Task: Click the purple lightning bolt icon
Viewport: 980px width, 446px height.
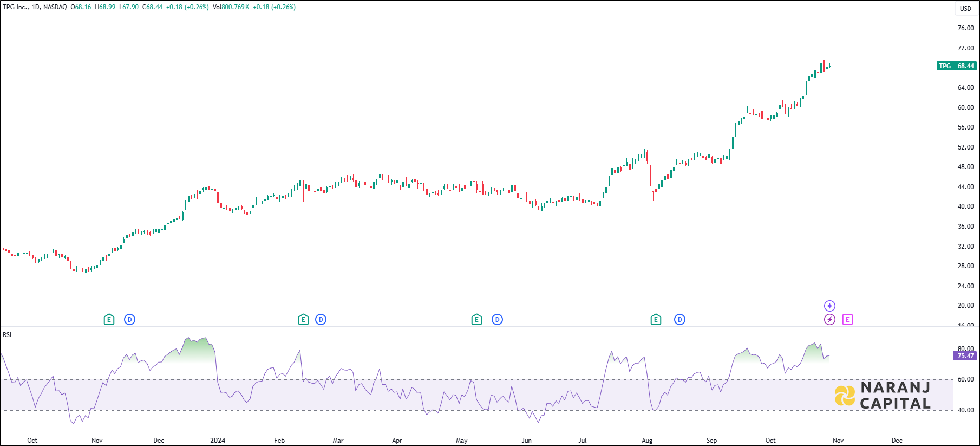Action: [x=829, y=320]
